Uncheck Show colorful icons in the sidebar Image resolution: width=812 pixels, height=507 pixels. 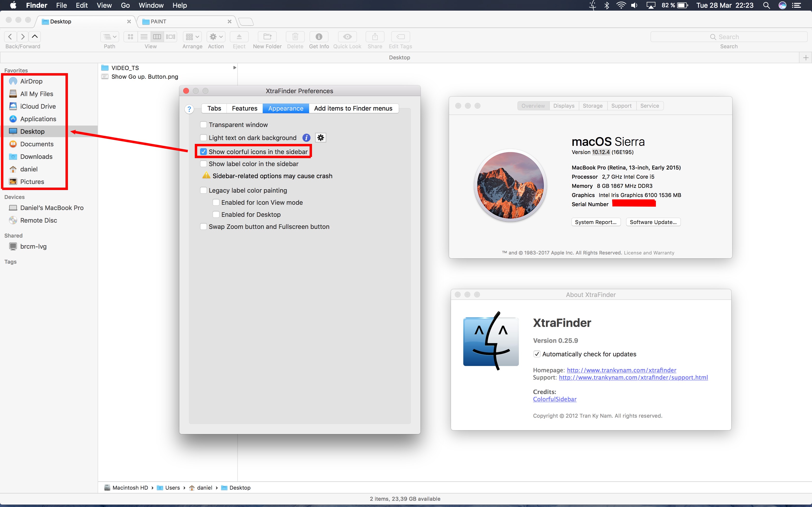coord(203,151)
